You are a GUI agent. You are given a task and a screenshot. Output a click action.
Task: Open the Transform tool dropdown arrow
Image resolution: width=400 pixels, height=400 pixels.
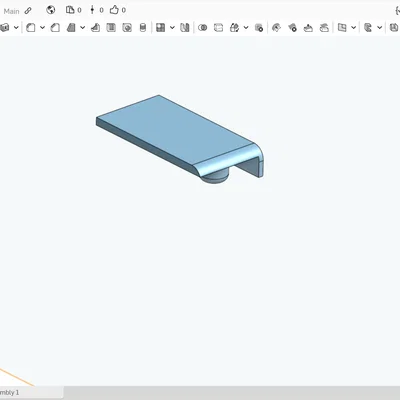tap(246, 28)
